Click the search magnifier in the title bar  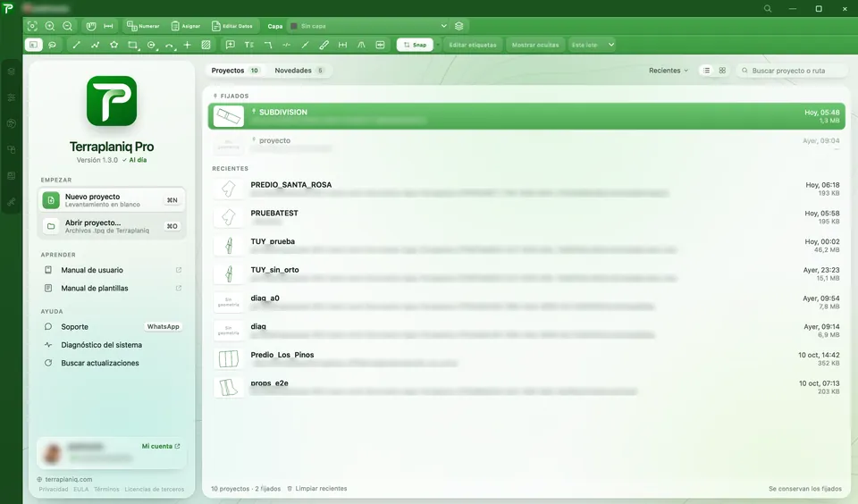coord(768,9)
